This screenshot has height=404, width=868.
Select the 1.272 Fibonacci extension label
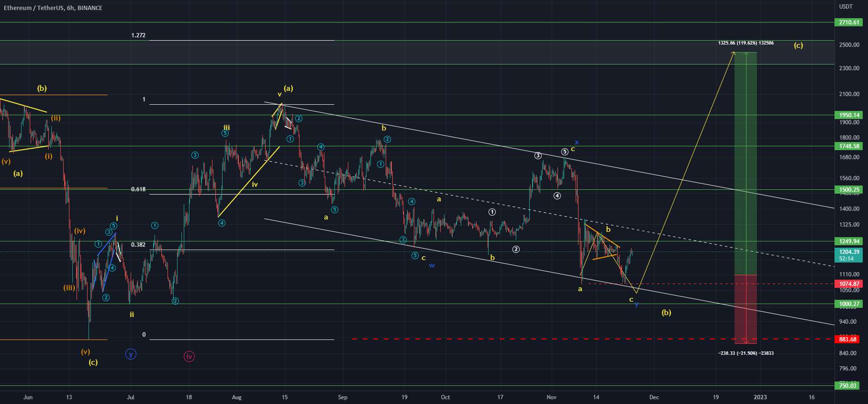[x=138, y=35]
